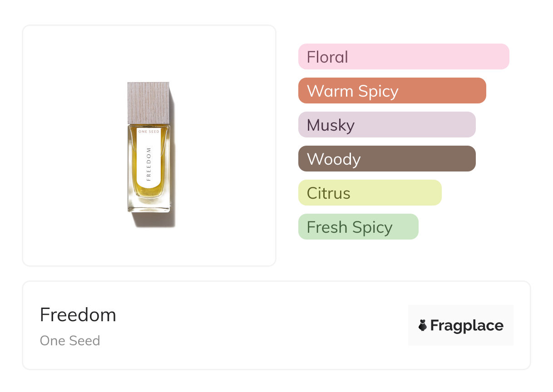Click the clear glass base of bottle
553x392 pixels.
(x=149, y=204)
